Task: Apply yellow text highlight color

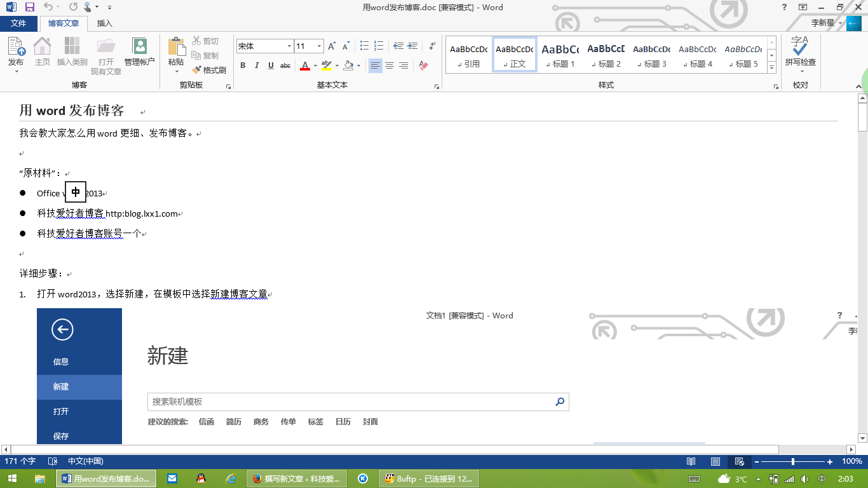Action: [327, 65]
